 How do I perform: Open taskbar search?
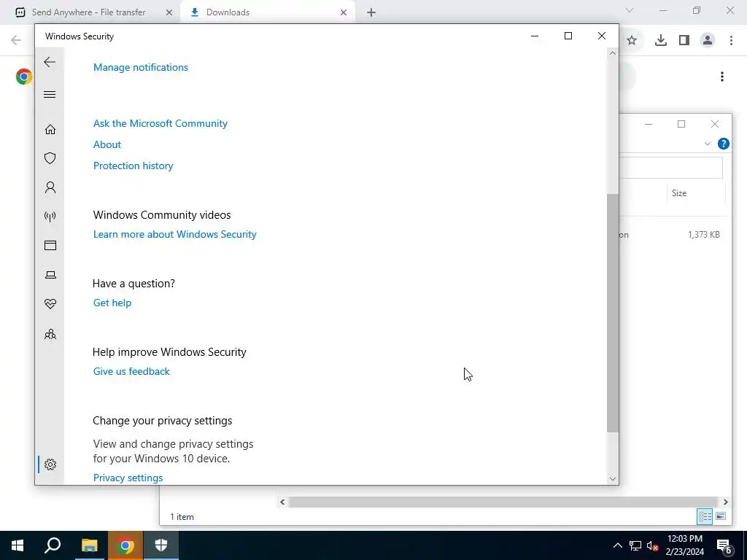pyautogui.click(x=53, y=545)
